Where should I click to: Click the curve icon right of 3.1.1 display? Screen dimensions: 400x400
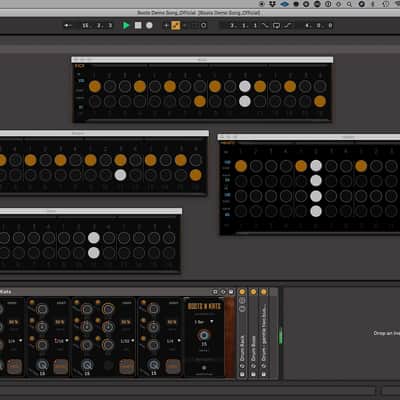tap(265, 26)
